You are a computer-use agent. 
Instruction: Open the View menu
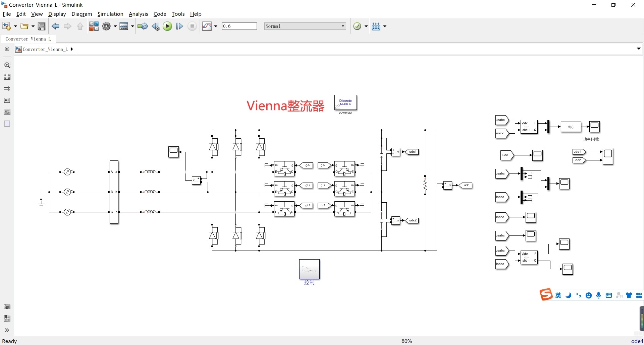(x=37, y=14)
